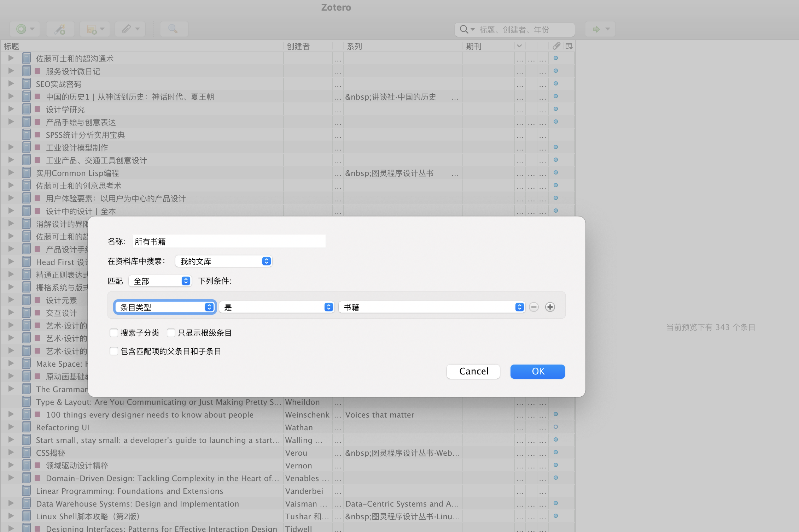The height and width of the screenshot is (532, 799).
Task: Click the green New Item plus icon
Action: tap(21, 29)
